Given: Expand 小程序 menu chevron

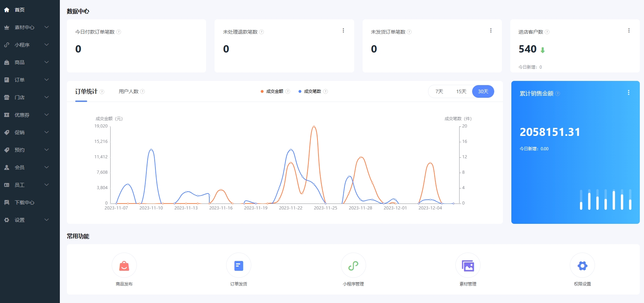Looking at the screenshot, I should (x=47, y=45).
